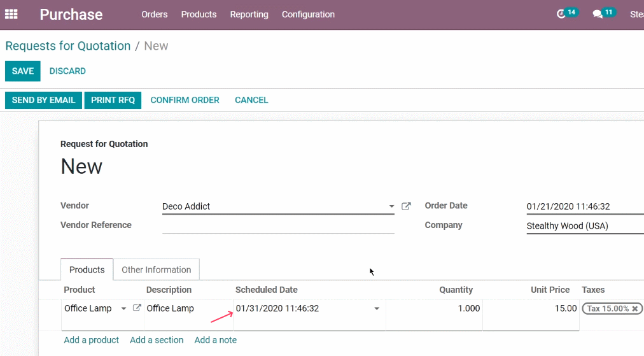The image size is (644, 356).
Task: Open activities clock icon with 14 badge
Action: 567,13
